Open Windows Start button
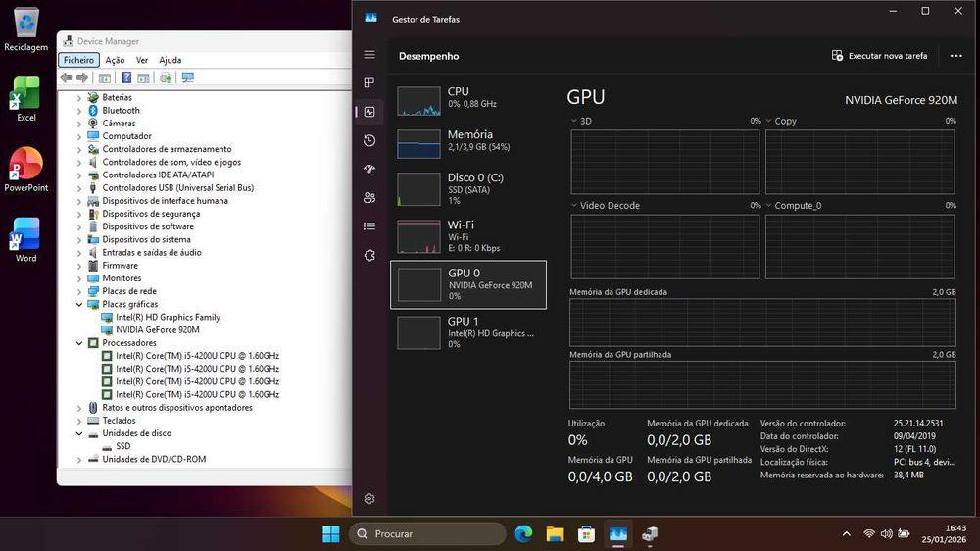Image resolution: width=980 pixels, height=551 pixels. tap(330, 534)
